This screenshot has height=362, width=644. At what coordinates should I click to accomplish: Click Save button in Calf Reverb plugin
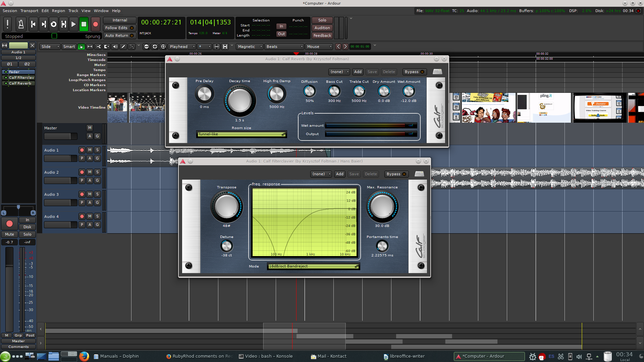[x=372, y=71]
